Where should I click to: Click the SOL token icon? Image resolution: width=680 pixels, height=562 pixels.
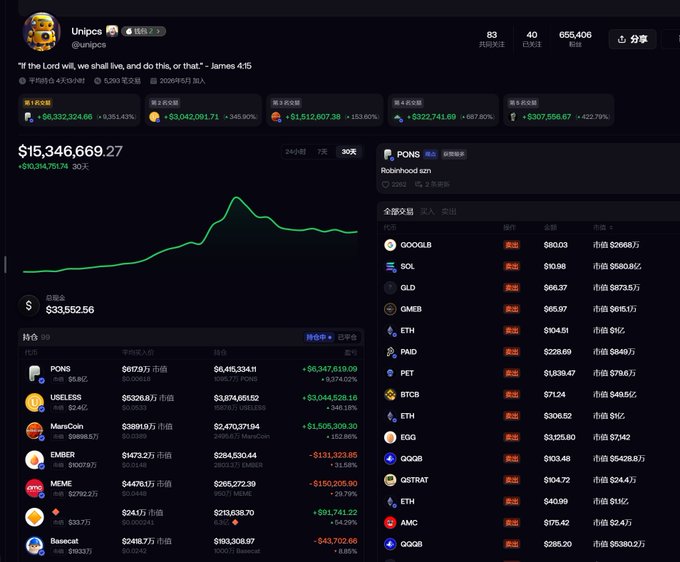coord(390,266)
